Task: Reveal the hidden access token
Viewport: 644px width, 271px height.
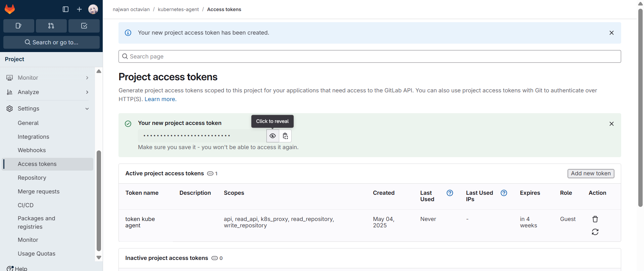Action: (x=273, y=136)
